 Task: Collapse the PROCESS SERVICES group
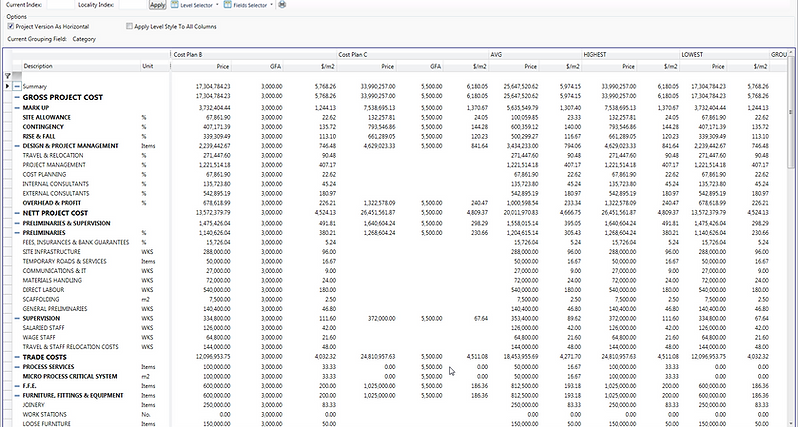pyautogui.click(x=17, y=367)
